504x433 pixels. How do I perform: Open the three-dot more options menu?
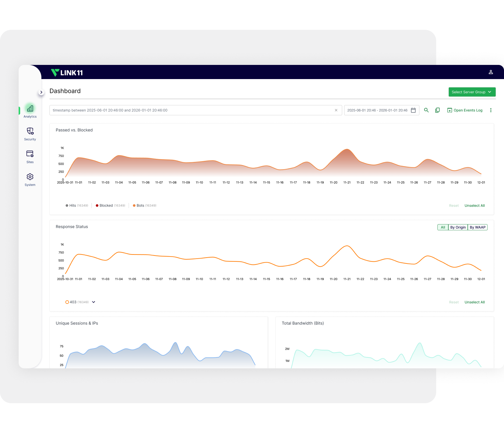pyautogui.click(x=491, y=110)
